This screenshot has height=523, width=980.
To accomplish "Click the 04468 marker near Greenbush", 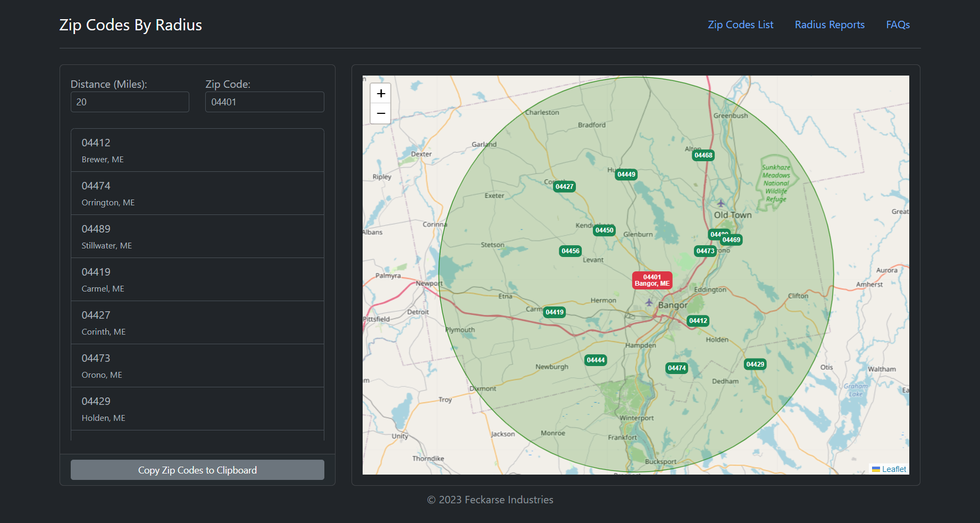I will click(x=703, y=155).
